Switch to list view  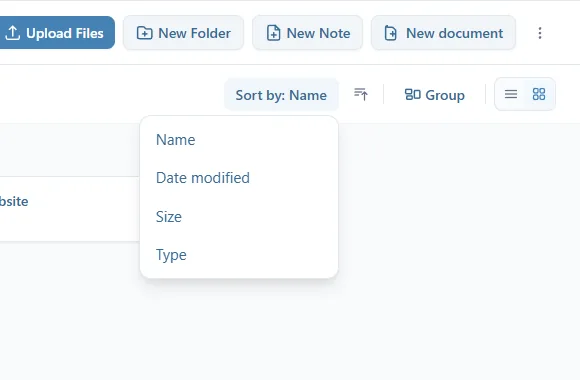click(x=511, y=94)
